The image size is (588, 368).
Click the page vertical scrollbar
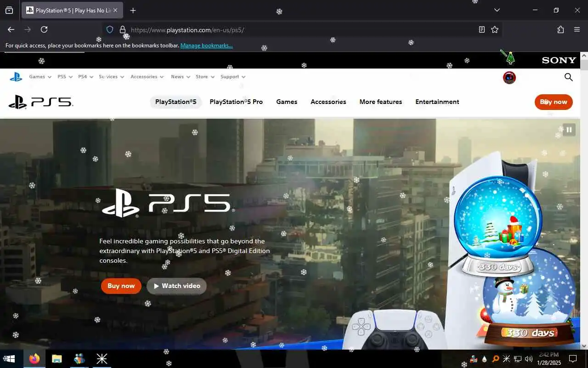pyautogui.click(x=584, y=200)
